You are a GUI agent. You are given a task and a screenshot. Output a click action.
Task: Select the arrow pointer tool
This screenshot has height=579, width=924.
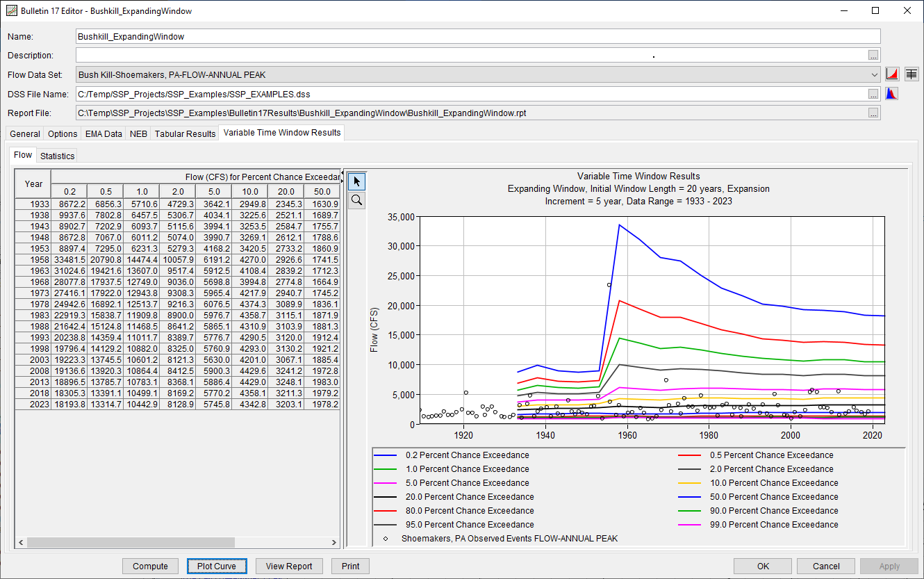(357, 182)
